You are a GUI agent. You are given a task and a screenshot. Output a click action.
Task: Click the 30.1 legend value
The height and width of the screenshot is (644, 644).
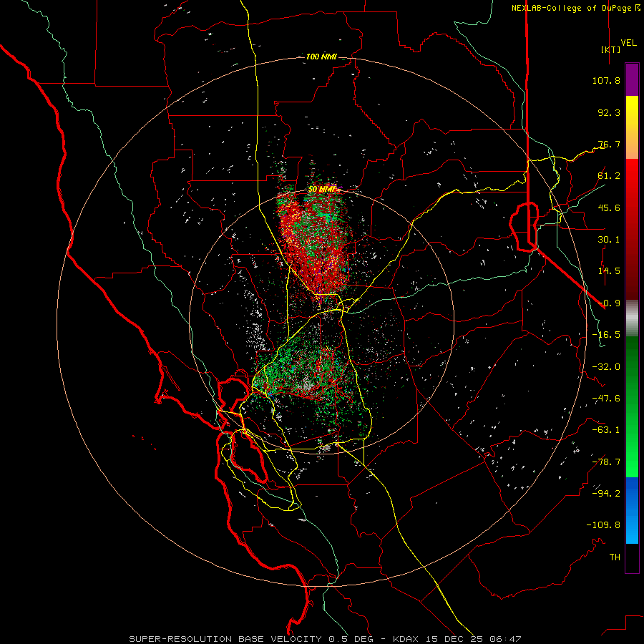click(609, 240)
